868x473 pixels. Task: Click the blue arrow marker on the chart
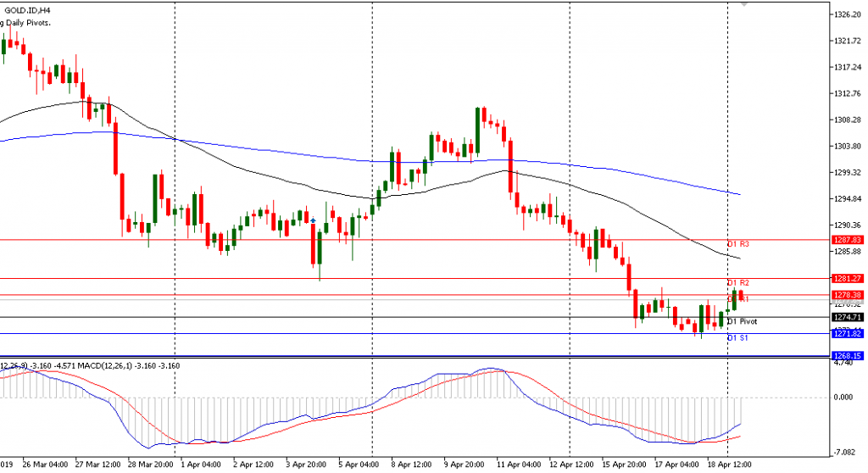click(314, 220)
